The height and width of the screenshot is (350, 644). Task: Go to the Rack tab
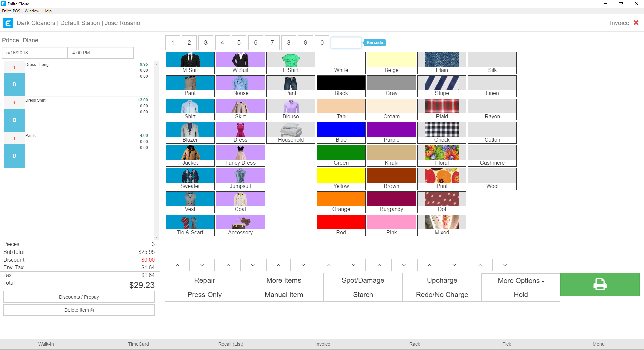[x=415, y=344]
